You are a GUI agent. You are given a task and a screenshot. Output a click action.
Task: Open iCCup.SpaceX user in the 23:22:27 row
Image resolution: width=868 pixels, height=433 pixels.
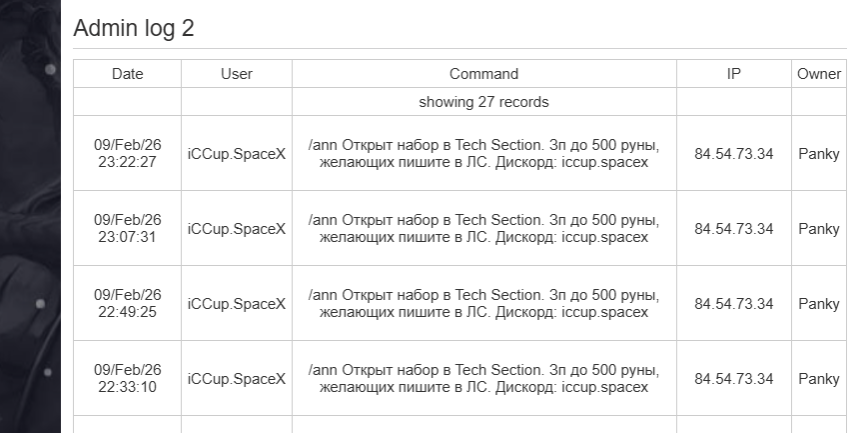pos(237,154)
